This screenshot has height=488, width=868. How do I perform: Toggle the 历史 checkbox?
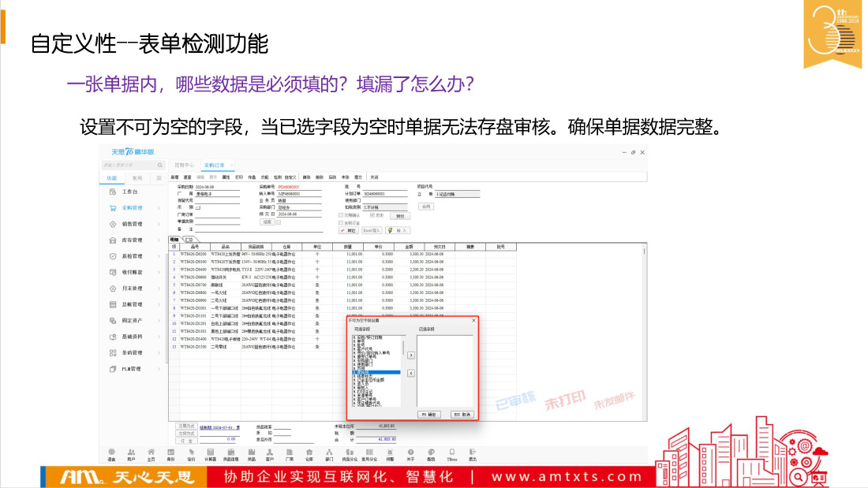click(372, 214)
